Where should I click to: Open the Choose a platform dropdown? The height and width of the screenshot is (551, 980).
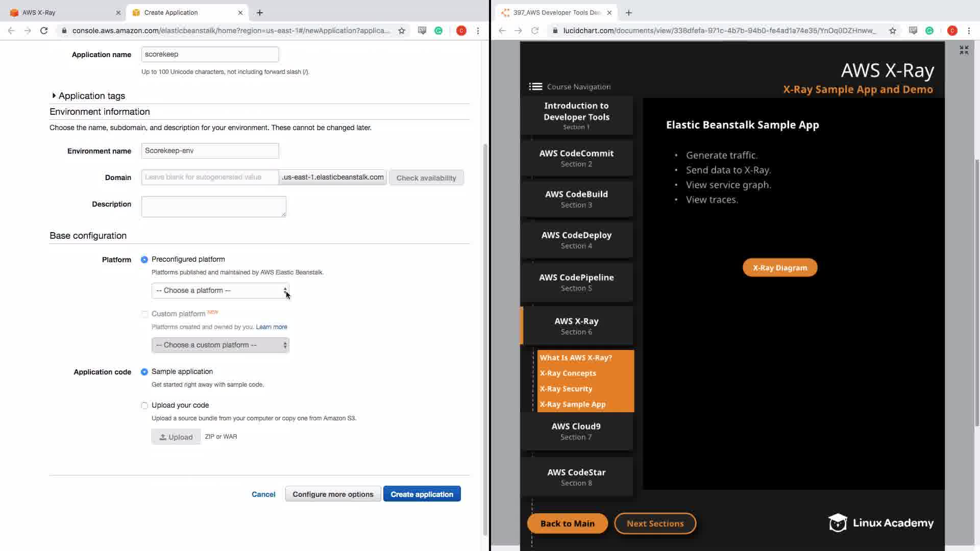(x=220, y=291)
